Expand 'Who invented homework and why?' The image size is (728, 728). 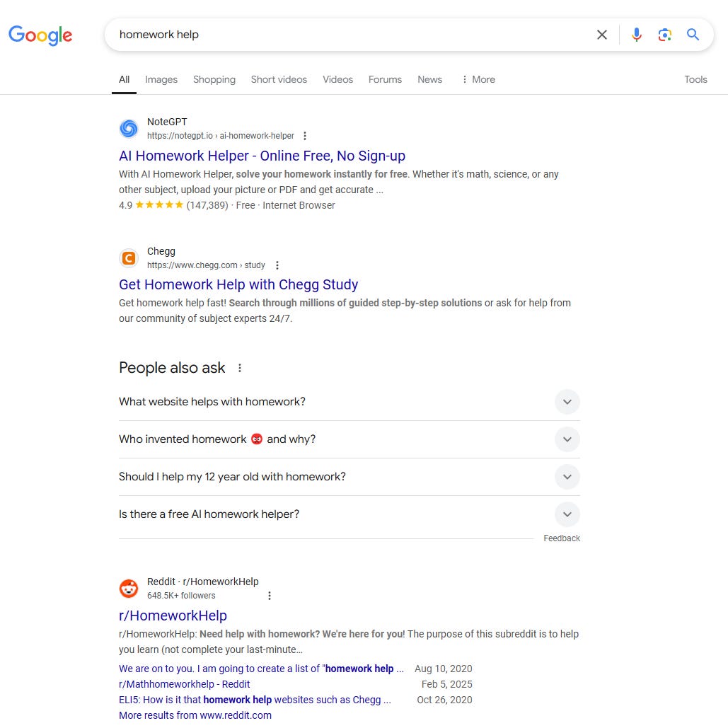pos(567,439)
